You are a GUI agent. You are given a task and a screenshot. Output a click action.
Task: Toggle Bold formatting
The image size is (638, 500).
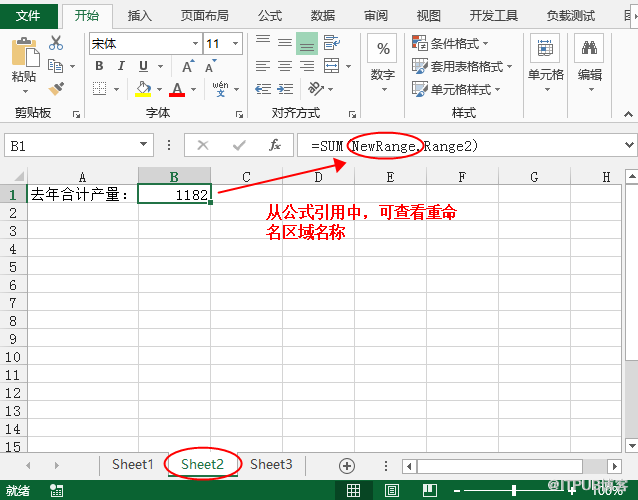99,66
